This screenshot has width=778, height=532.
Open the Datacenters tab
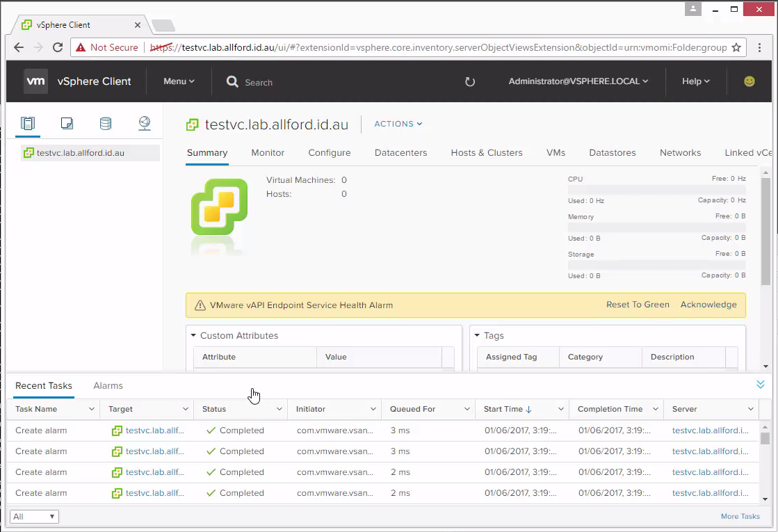pos(401,153)
